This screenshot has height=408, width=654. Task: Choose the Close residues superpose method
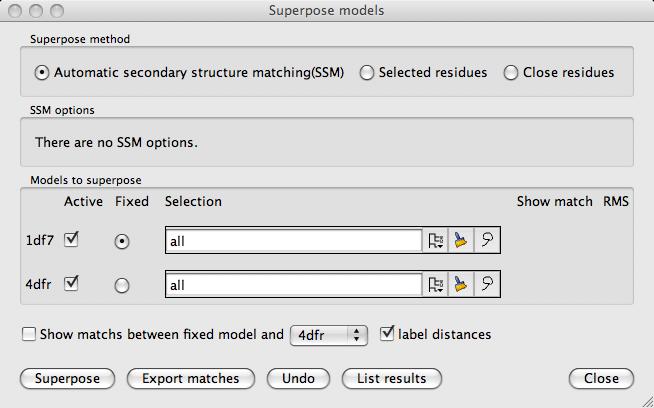[511, 72]
